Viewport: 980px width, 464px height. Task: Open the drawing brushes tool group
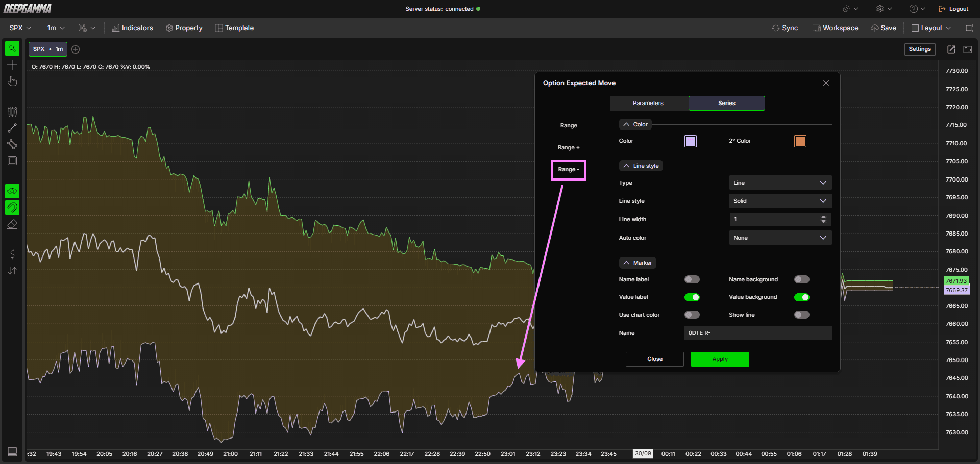pyautogui.click(x=12, y=111)
